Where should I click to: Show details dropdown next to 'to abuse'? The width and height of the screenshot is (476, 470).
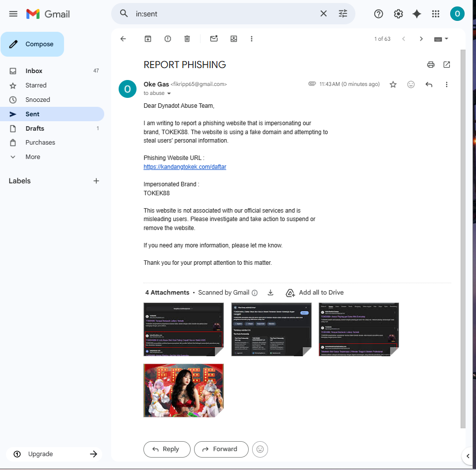pyautogui.click(x=169, y=93)
